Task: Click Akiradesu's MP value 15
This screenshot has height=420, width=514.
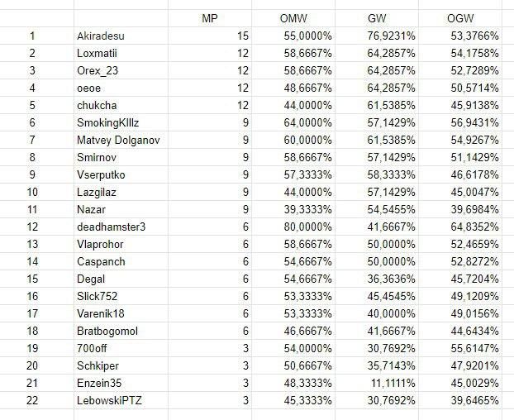Action: click(243, 36)
